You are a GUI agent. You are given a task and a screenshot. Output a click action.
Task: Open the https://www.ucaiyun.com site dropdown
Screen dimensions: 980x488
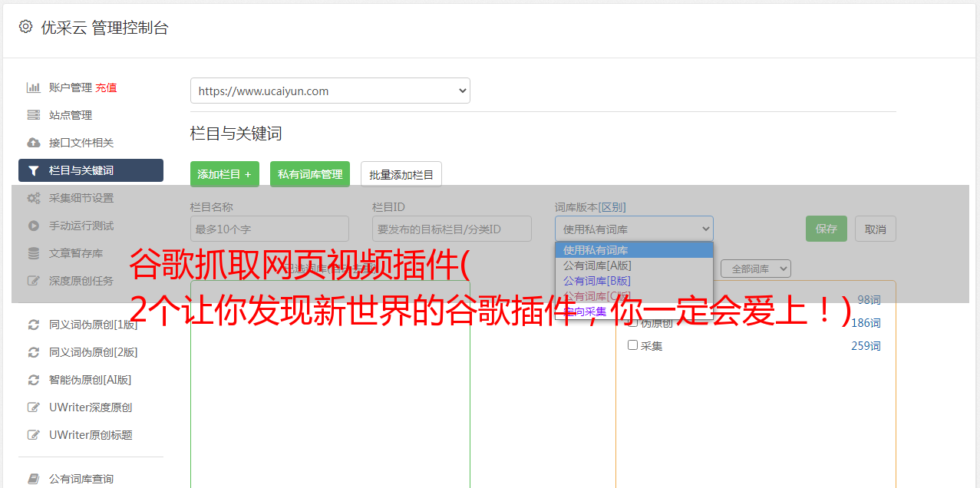pos(330,91)
